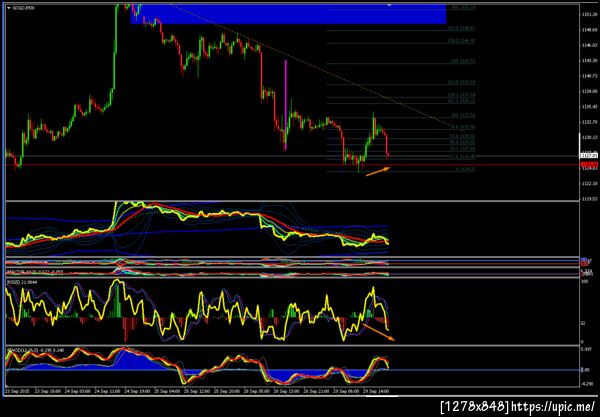Click the 24 Sep 11:00 label on the time axis

tap(108, 391)
